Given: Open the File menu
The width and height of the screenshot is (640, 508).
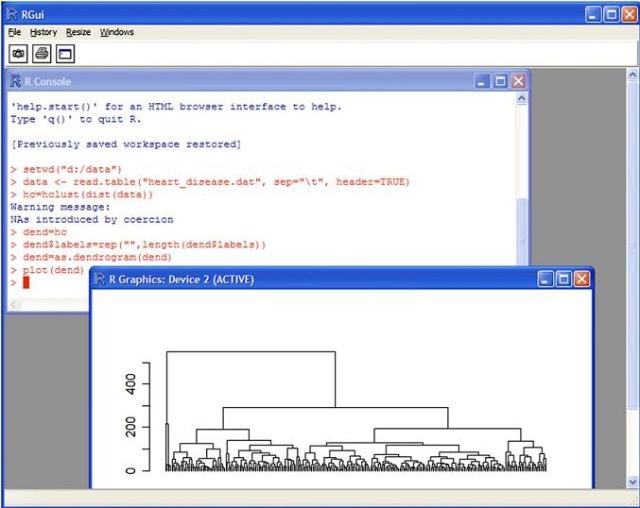Looking at the screenshot, I should click(14, 32).
